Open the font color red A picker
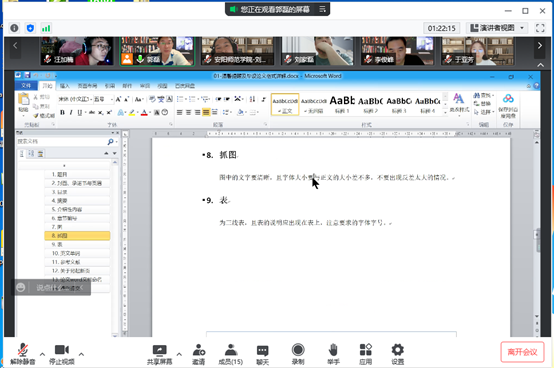 144,113
